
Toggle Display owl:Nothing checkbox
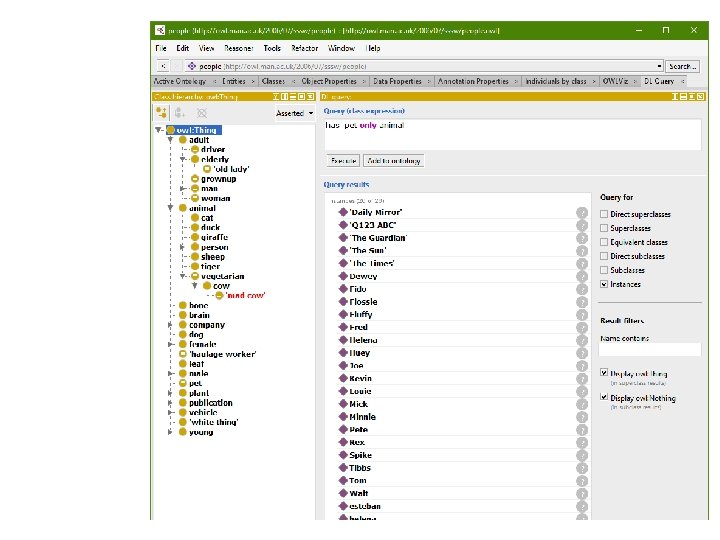(x=604, y=397)
